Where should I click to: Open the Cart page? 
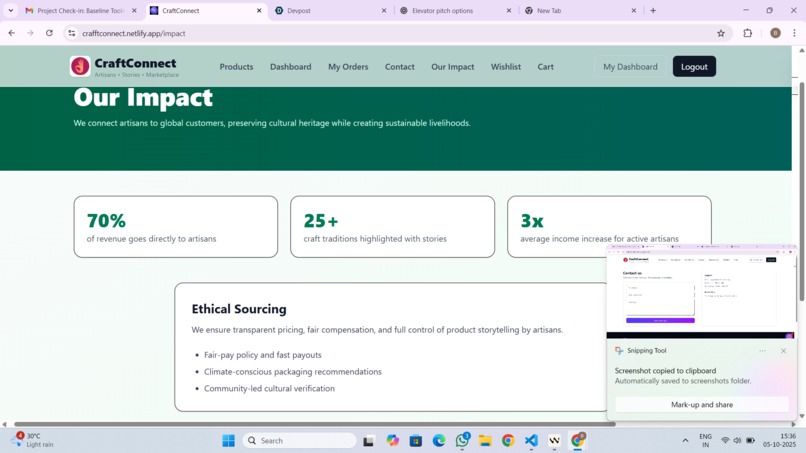545,67
